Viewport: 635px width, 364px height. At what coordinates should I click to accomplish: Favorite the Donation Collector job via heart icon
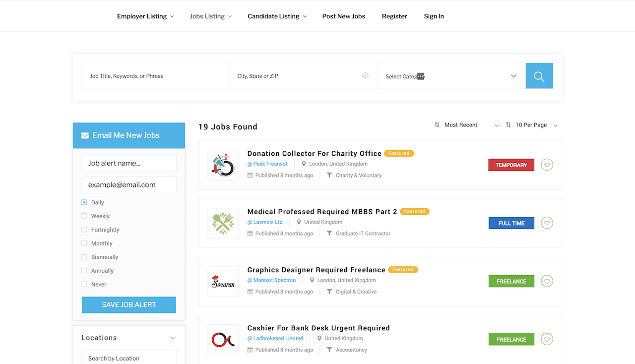pos(547,165)
